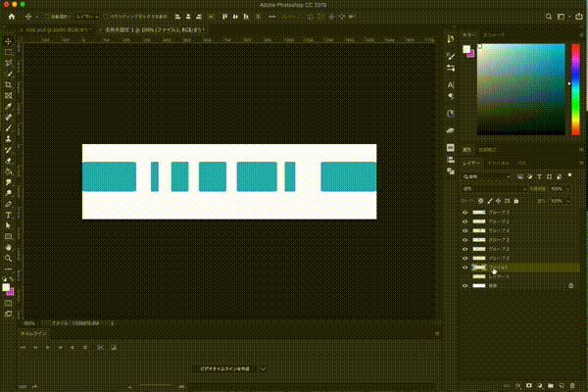Select the Rectangular Marquee tool
This screenshot has height=392, width=588.
click(8, 52)
